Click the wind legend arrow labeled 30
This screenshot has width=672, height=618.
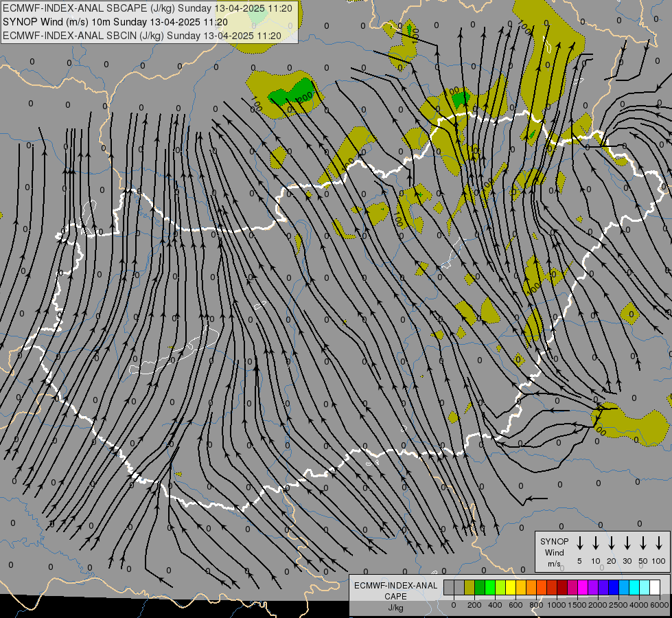[627, 543]
